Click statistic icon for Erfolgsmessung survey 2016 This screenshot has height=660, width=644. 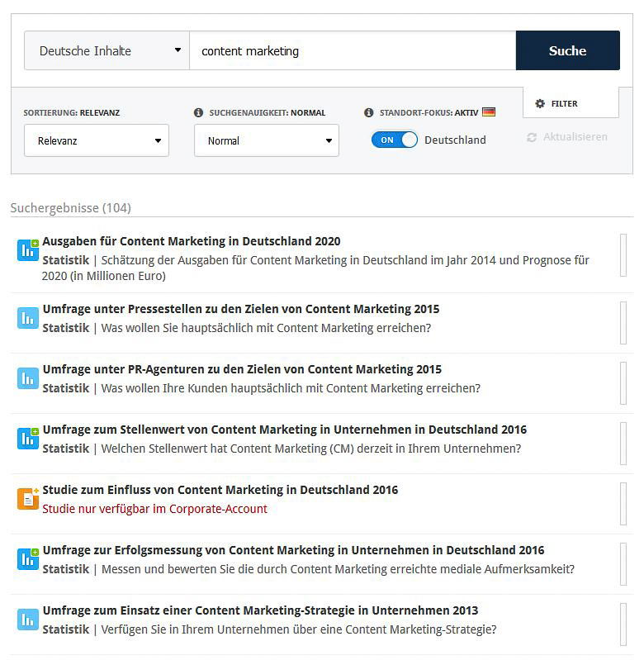[28, 559]
